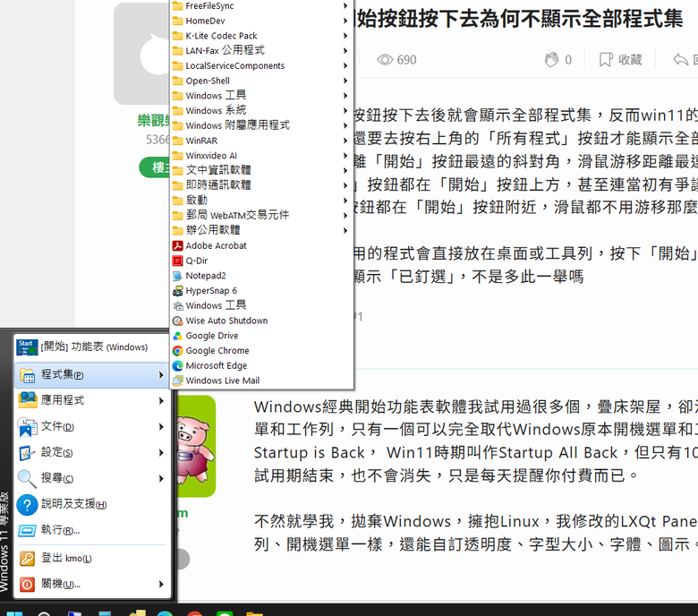Open the LocalServiceComponents folder
Viewport: 698px width, 616px height.
click(261, 66)
